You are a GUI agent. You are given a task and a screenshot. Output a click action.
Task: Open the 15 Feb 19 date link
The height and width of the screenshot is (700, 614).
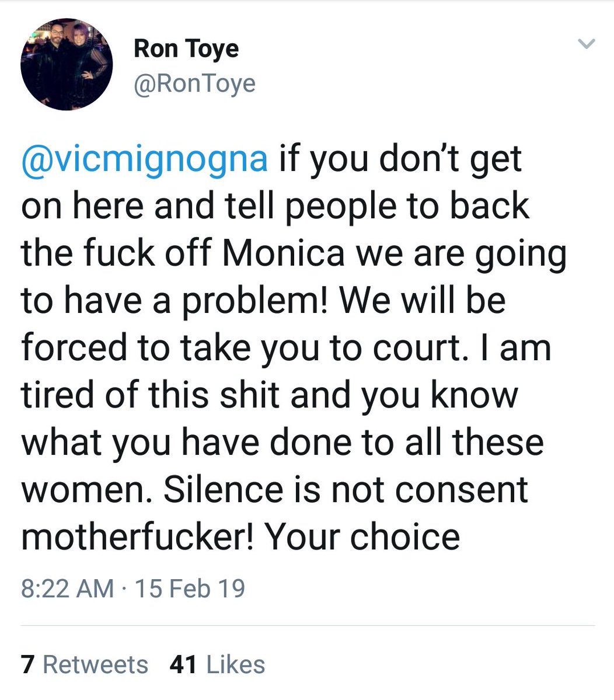click(190, 588)
